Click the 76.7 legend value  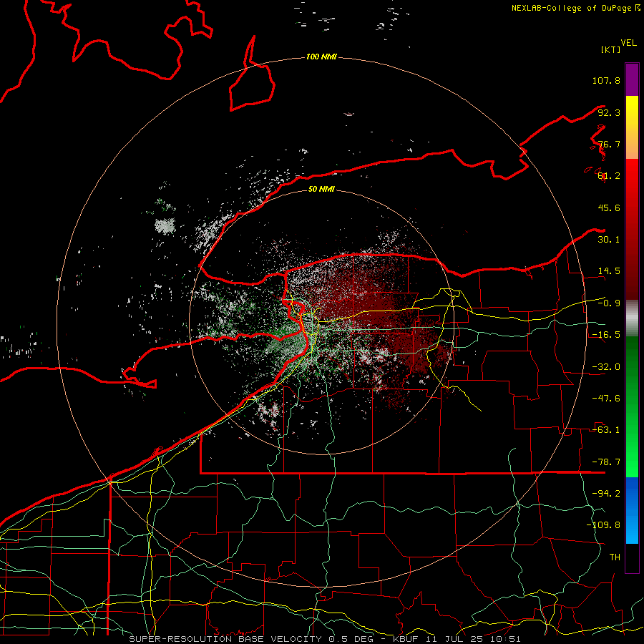click(x=609, y=144)
